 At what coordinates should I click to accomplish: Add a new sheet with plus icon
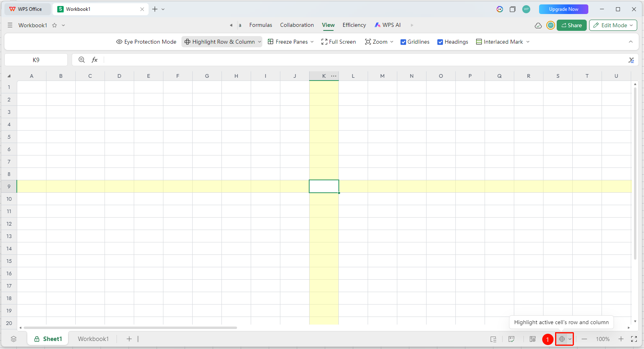click(129, 339)
